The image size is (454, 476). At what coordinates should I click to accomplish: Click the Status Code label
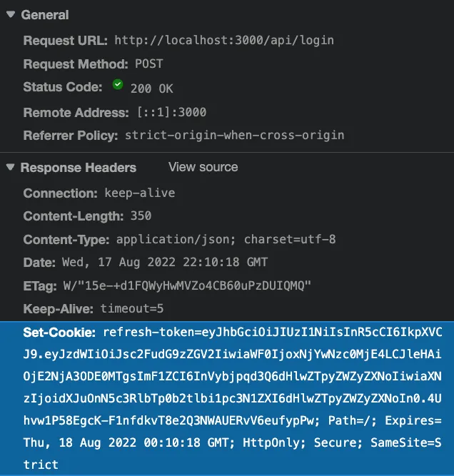point(63,87)
